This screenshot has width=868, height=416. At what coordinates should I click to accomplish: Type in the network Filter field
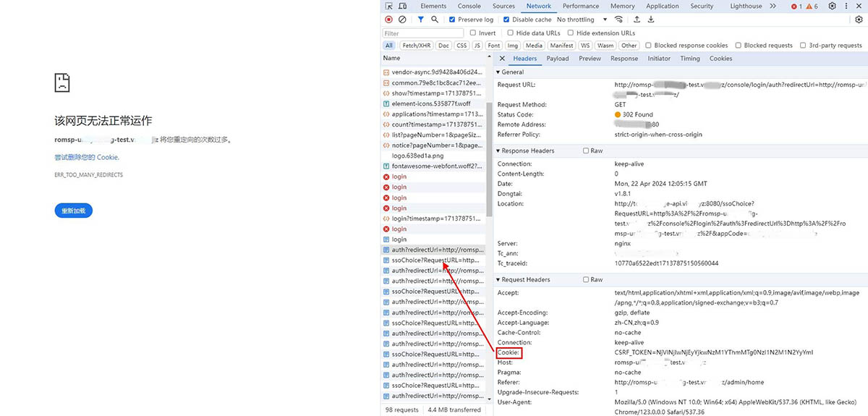tap(423, 33)
